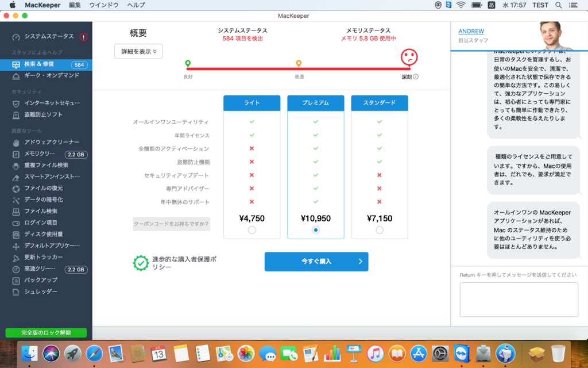Expand 詳細を表示 dropdown
Image resolution: width=588 pixels, height=368 pixels.
[138, 51]
